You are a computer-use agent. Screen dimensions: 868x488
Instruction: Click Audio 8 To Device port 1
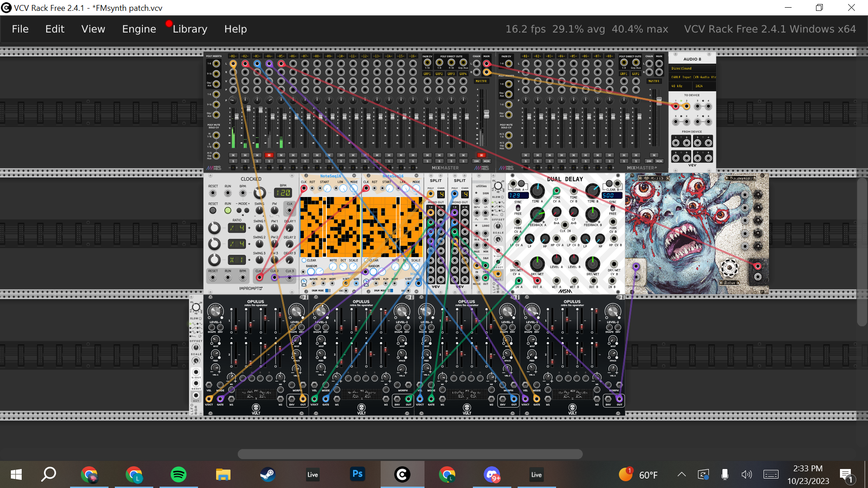(675, 107)
